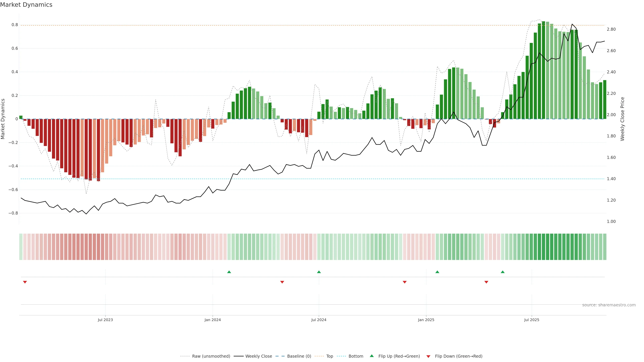The height and width of the screenshot is (362, 644).
Task: Toggle the Bottom legend entry
Action: point(356,356)
